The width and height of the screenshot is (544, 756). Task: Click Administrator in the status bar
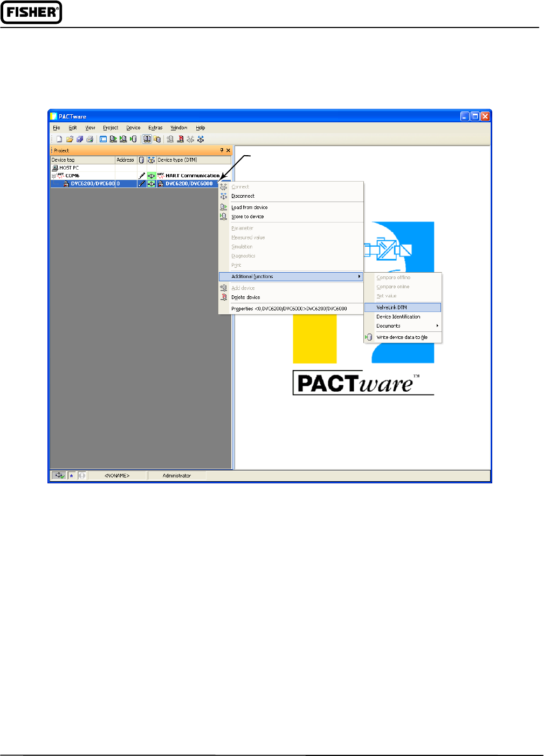[177, 475]
